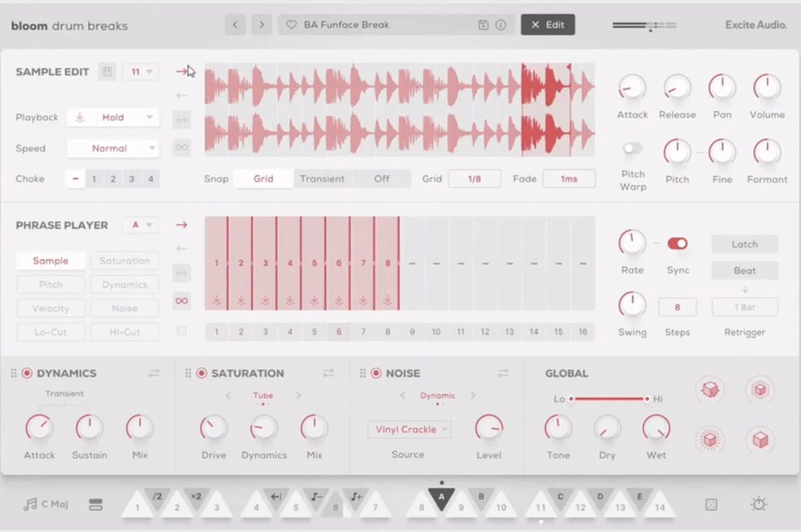Open preset info icon
The height and width of the screenshot is (532, 801).
point(501,25)
